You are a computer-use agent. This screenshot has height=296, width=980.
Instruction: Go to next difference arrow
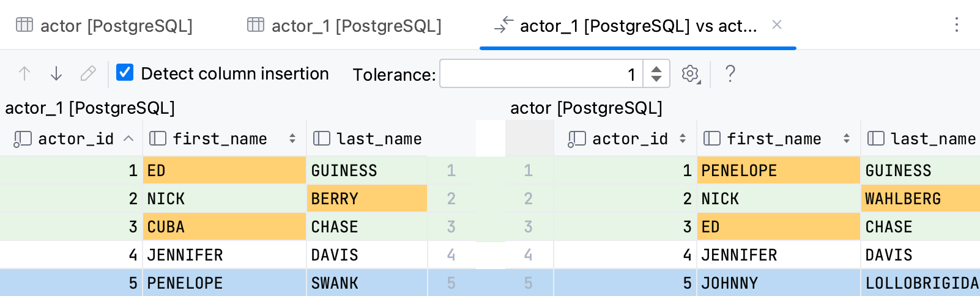tap(56, 74)
